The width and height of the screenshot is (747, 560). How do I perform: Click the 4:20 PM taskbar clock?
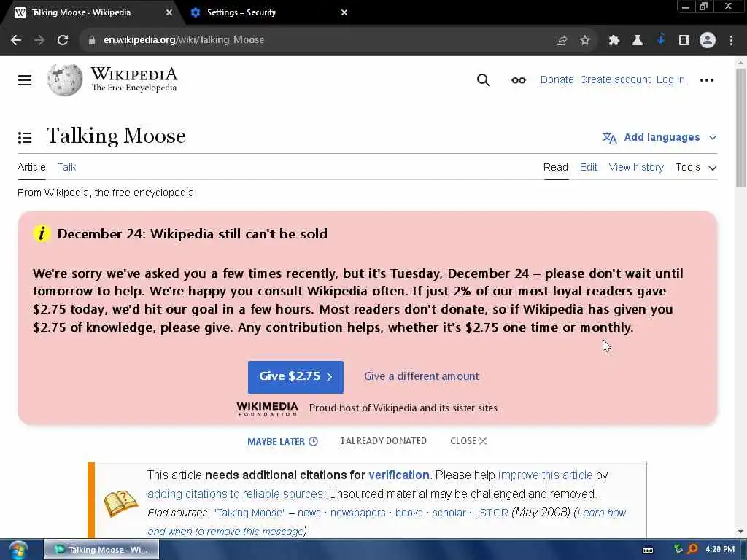720,549
